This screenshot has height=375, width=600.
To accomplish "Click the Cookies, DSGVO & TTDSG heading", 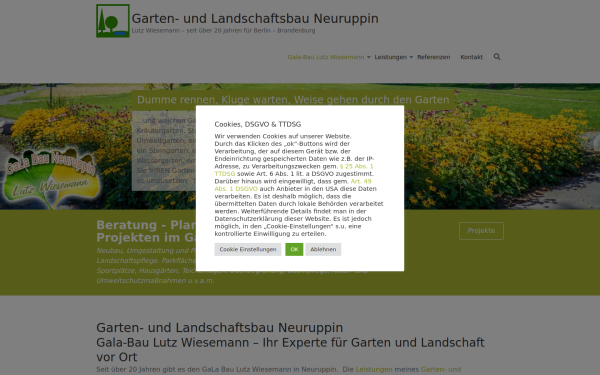I will point(258,124).
